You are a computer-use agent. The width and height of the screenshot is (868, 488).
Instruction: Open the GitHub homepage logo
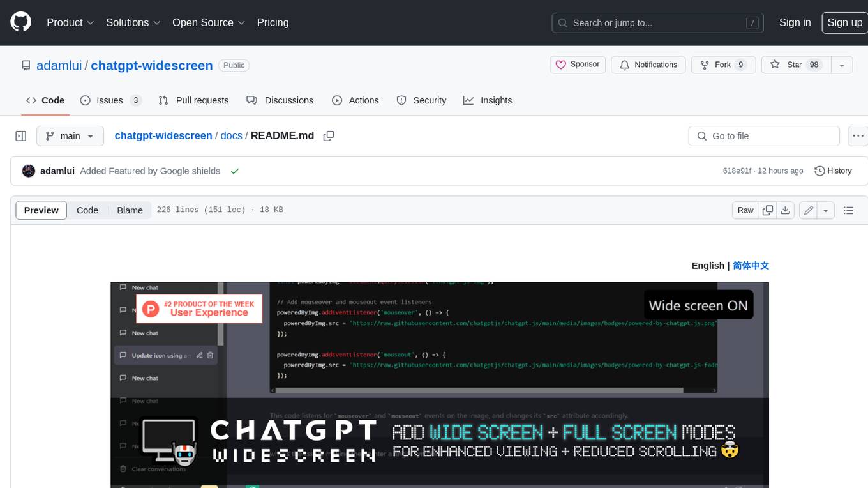point(20,22)
